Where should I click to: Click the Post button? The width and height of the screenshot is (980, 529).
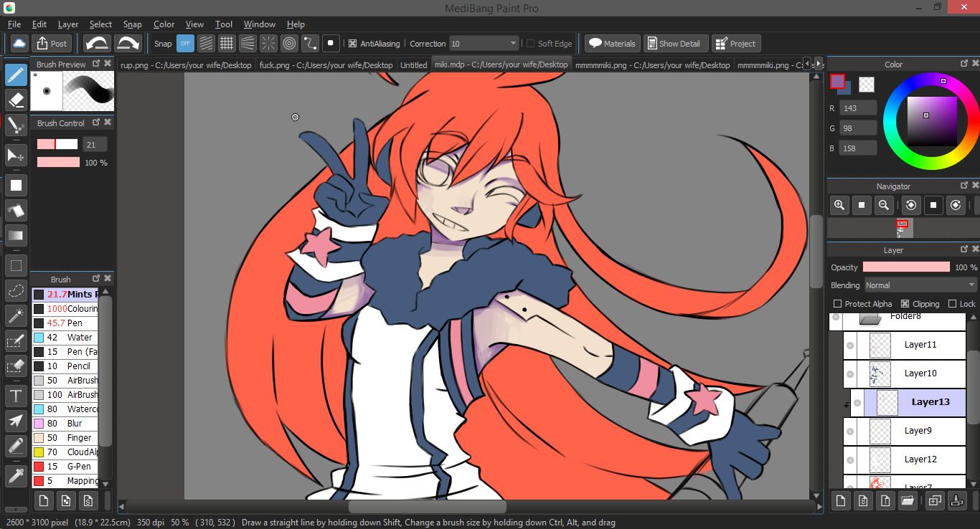tap(51, 43)
